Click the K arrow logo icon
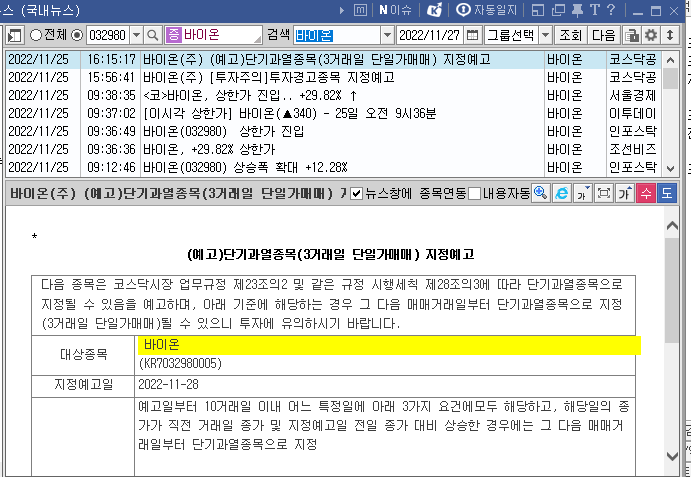 pos(435,10)
